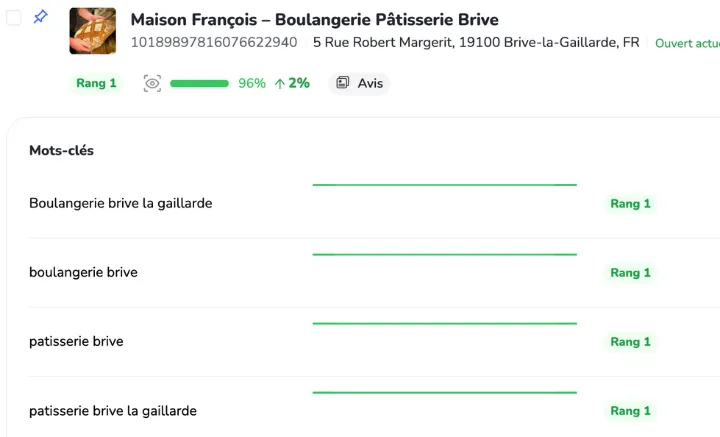The image size is (720, 437).
Task: Click the green 96% visibility progress bar
Action: coord(199,83)
